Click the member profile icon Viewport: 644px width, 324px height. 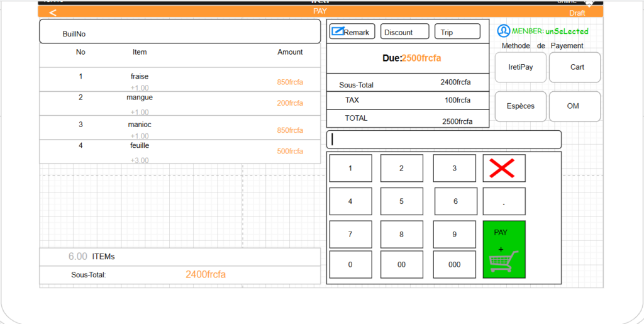(x=503, y=31)
